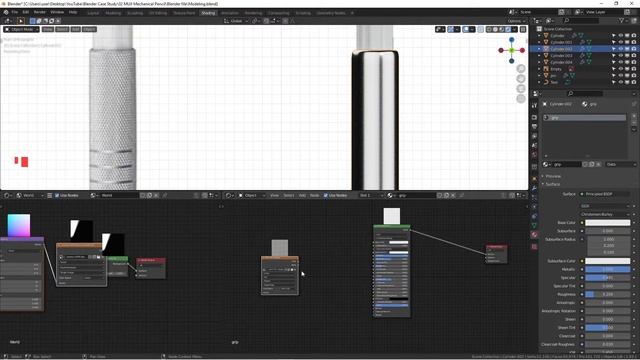
Task: Open the Object Mode dropdown
Action: point(22,29)
